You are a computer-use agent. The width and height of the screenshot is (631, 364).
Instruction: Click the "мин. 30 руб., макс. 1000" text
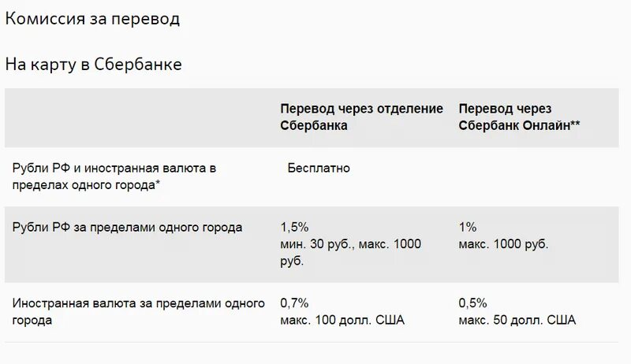[x=351, y=244]
